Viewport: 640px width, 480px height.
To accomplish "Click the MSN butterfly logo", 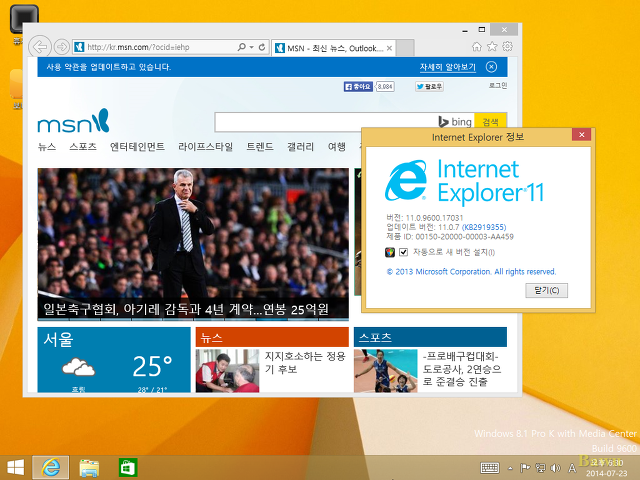I will [73, 121].
